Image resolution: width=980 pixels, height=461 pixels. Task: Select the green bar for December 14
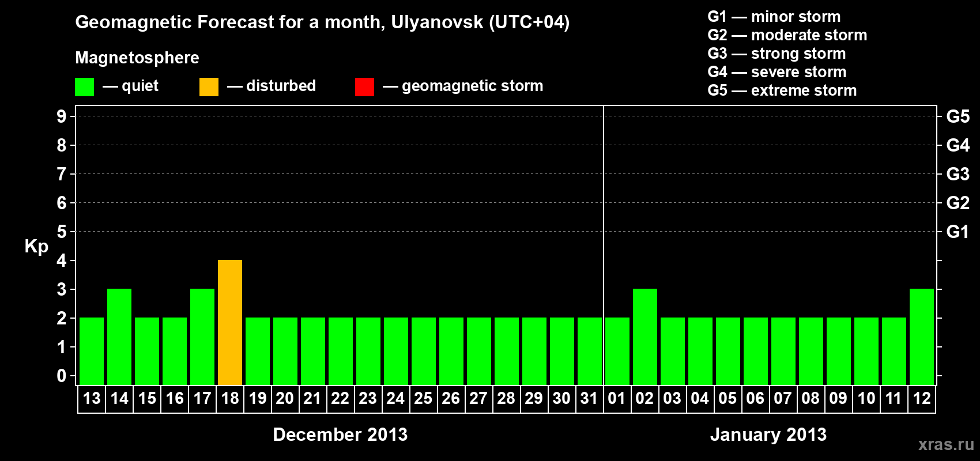click(119, 337)
